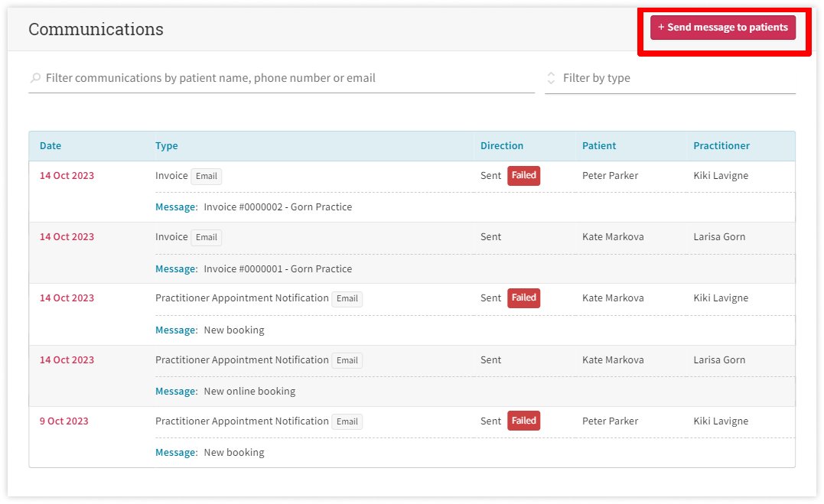The image size is (824, 504).
Task: Open the 9 Oct 2023 date entry
Action: click(x=64, y=421)
